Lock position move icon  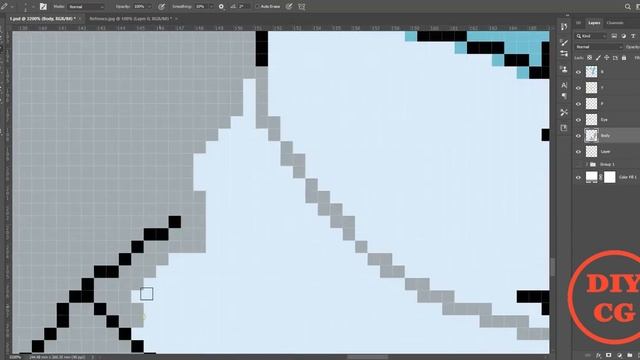(607, 58)
